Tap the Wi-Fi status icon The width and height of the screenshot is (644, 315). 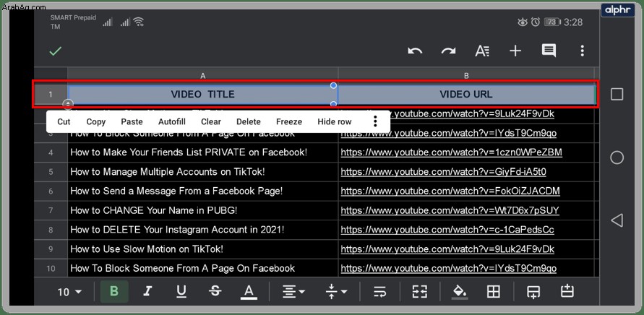tap(138, 22)
